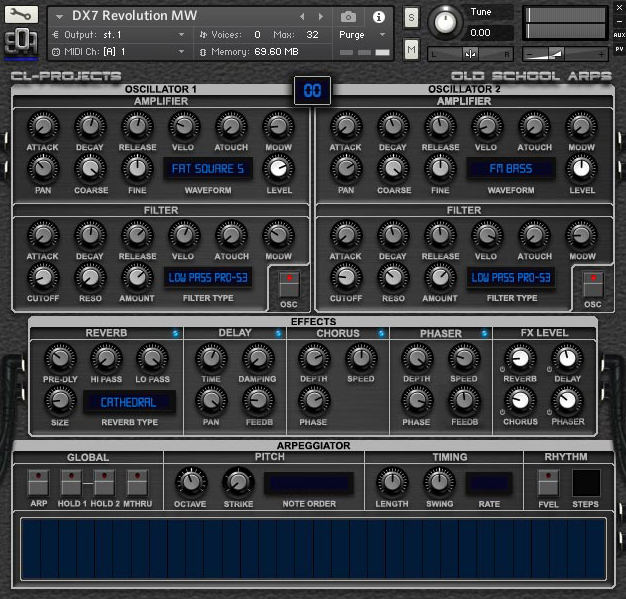Screen dimensions: 626x599
Task: Click the arpeggiator STEPS display box
Action: pos(586,483)
